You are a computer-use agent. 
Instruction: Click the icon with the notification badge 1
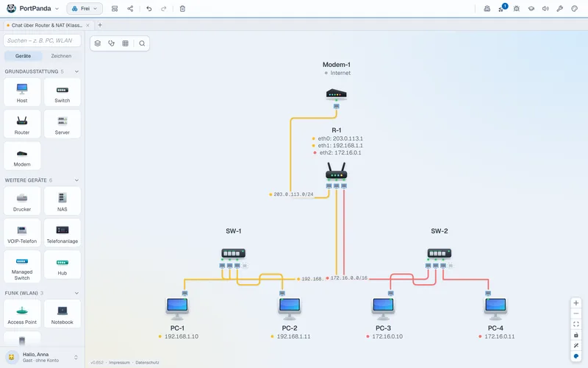pyautogui.click(x=502, y=9)
